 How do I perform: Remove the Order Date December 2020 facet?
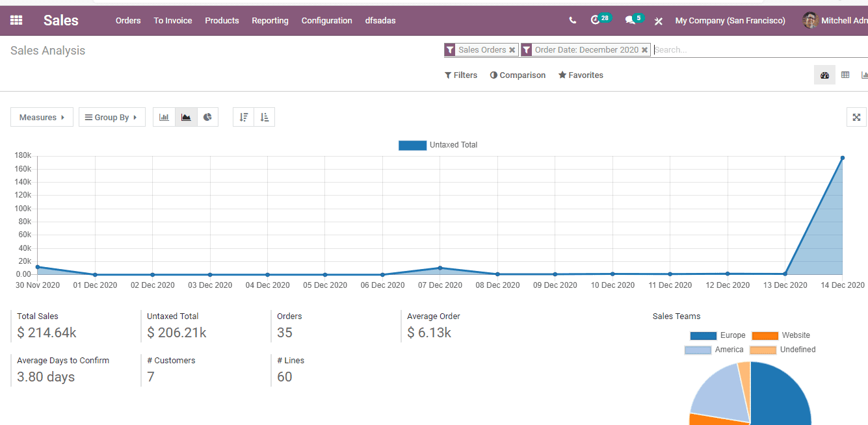click(644, 50)
